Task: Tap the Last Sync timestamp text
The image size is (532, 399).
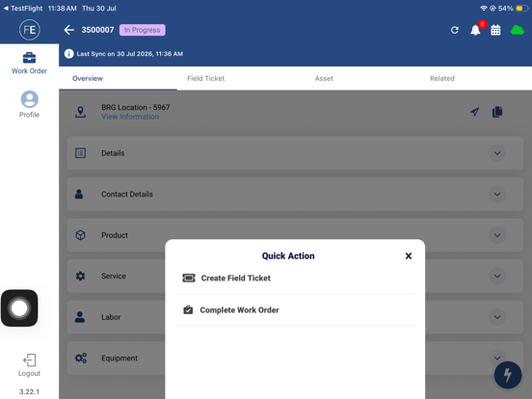Action: click(129, 54)
